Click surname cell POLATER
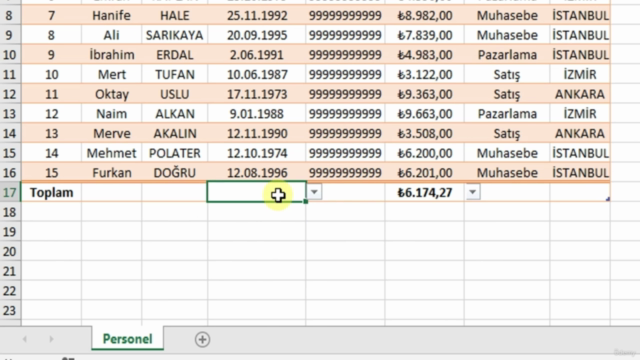 (175, 153)
